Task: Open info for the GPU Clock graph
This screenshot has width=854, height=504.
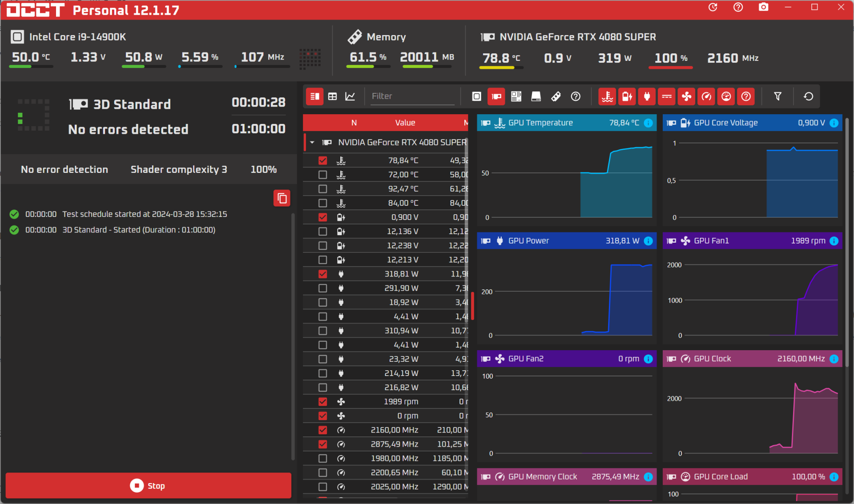Action: click(834, 359)
